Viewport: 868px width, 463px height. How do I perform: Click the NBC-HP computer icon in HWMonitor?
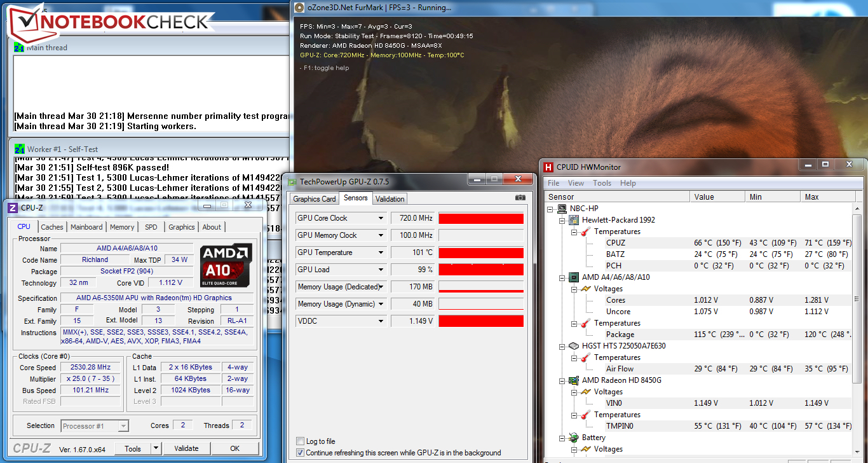coord(562,209)
